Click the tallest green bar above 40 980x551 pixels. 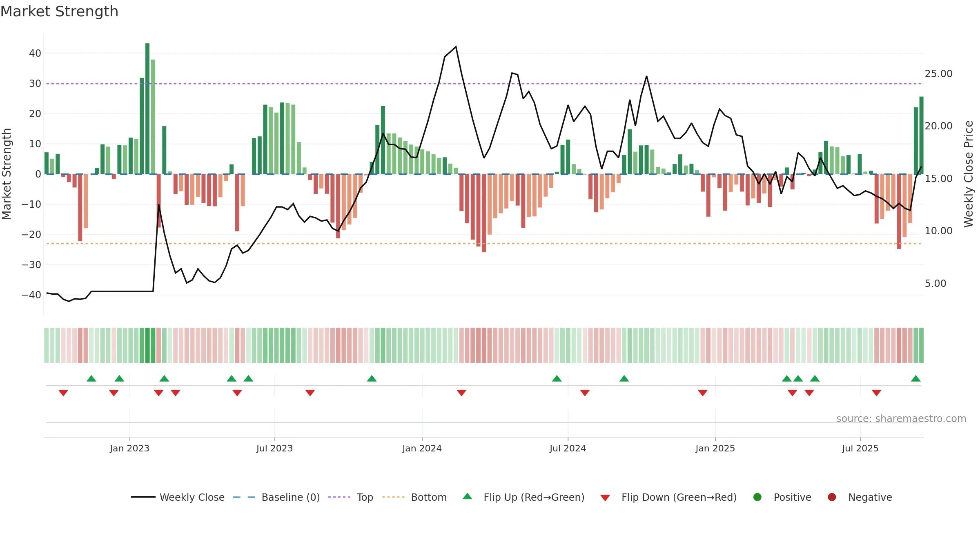(x=147, y=109)
